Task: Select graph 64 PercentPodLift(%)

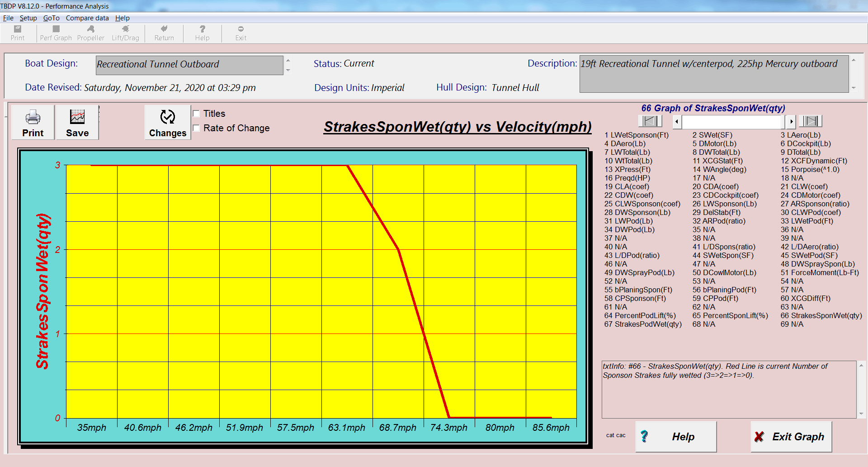Action: click(640, 315)
